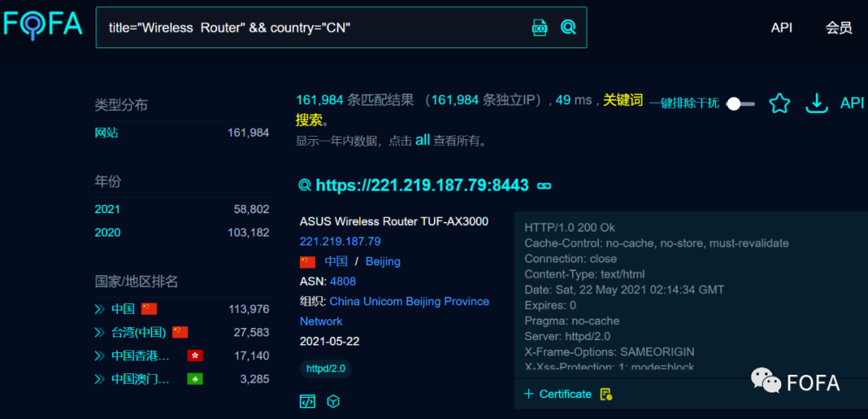
Task: Click the certificate document icon
Action: tap(606, 394)
